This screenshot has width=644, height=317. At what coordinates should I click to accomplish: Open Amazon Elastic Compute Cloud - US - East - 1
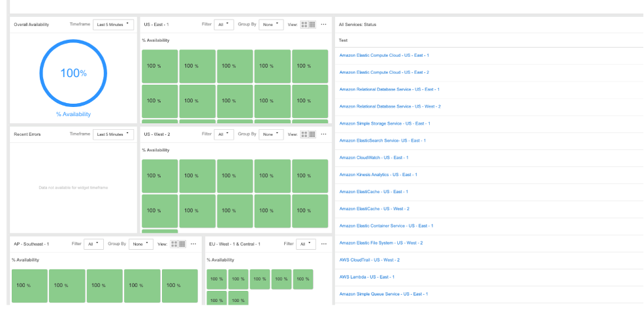click(384, 55)
